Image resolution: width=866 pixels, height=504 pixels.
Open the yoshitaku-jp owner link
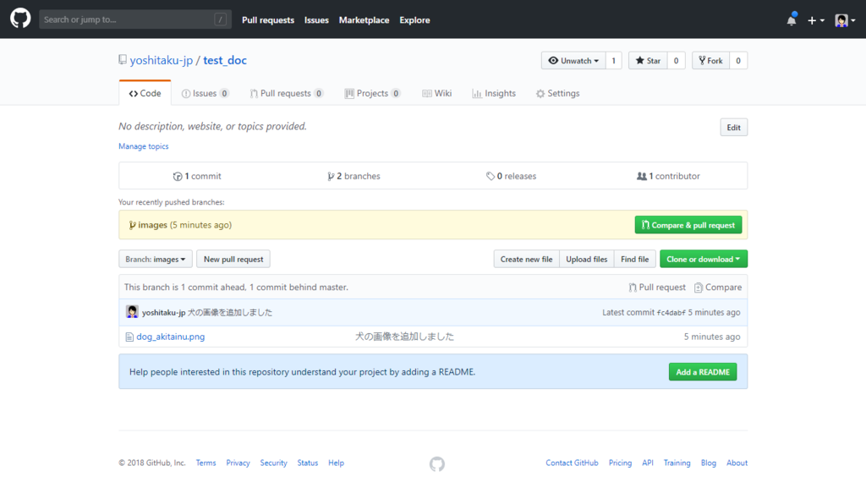click(162, 60)
